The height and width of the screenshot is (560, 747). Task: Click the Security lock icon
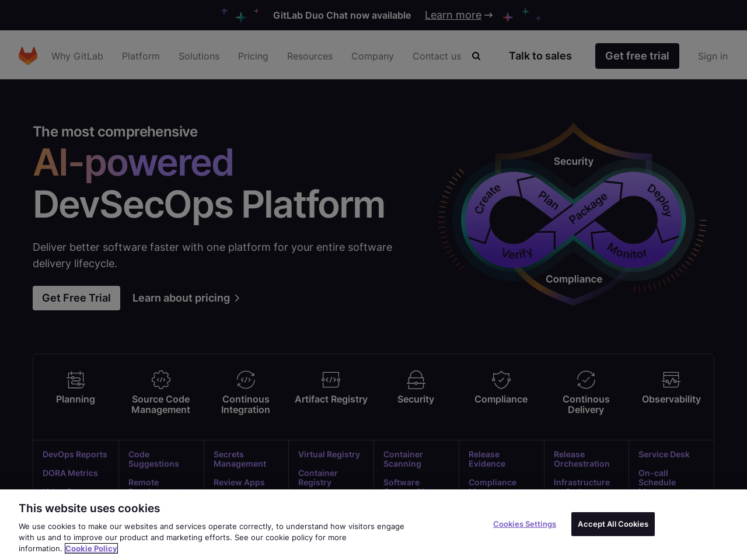[x=416, y=380]
